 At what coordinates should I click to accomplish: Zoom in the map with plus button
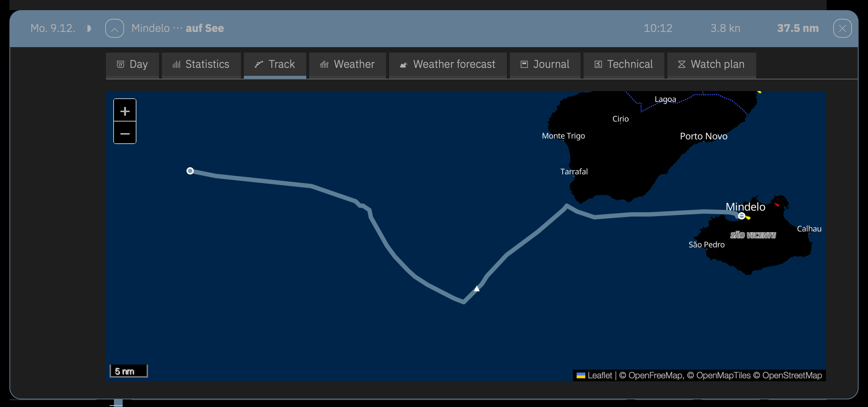click(x=125, y=111)
